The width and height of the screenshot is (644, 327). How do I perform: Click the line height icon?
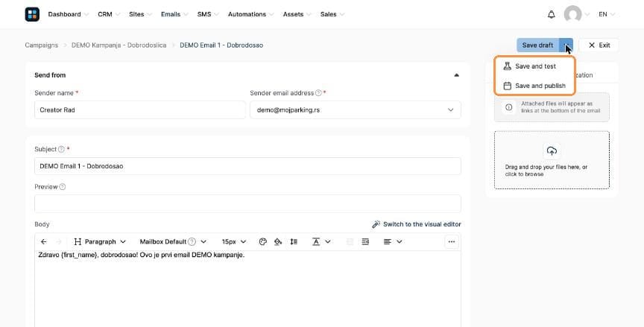click(x=294, y=241)
